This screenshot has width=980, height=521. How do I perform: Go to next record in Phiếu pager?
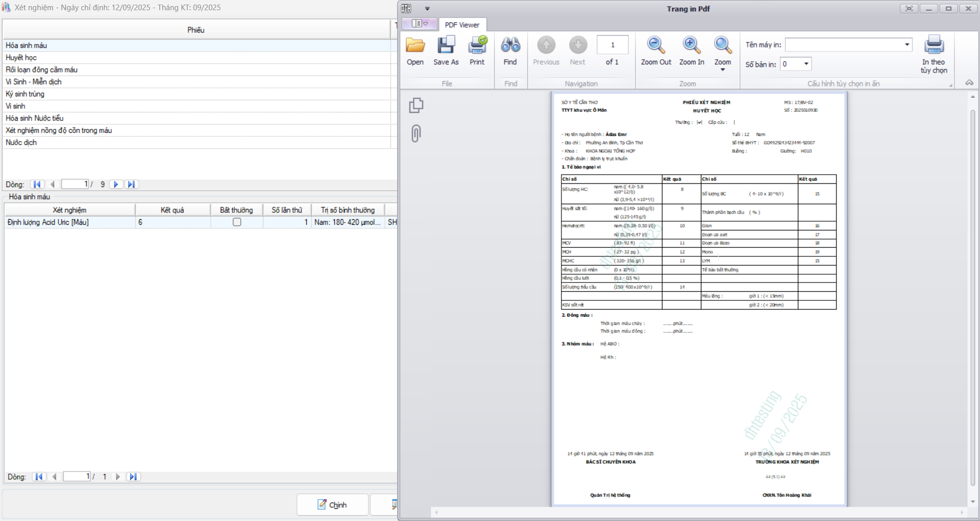click(x=116, y=184)
